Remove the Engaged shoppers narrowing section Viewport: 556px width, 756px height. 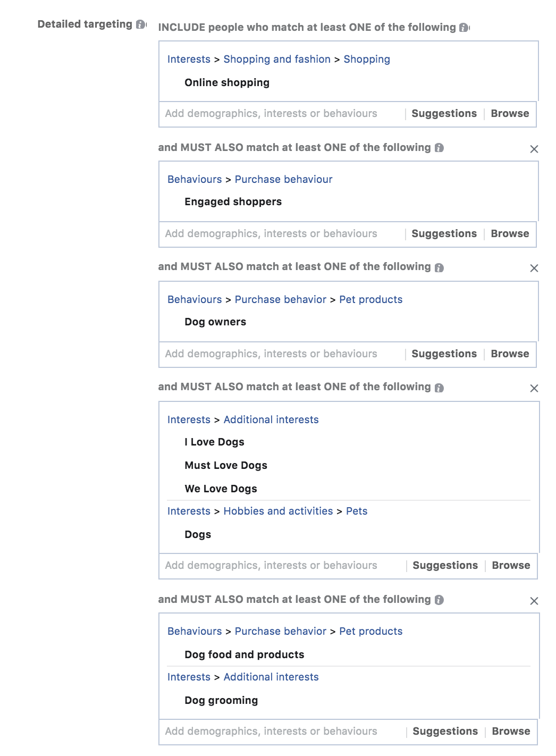click(535, 149)
